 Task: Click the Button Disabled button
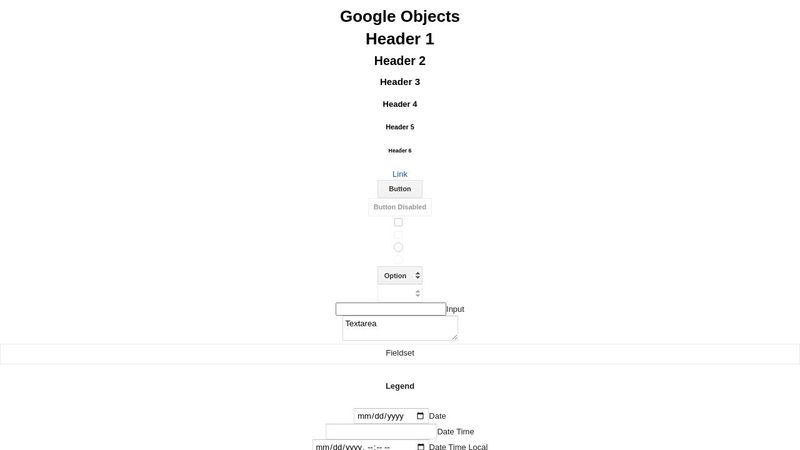coord(400,207)
